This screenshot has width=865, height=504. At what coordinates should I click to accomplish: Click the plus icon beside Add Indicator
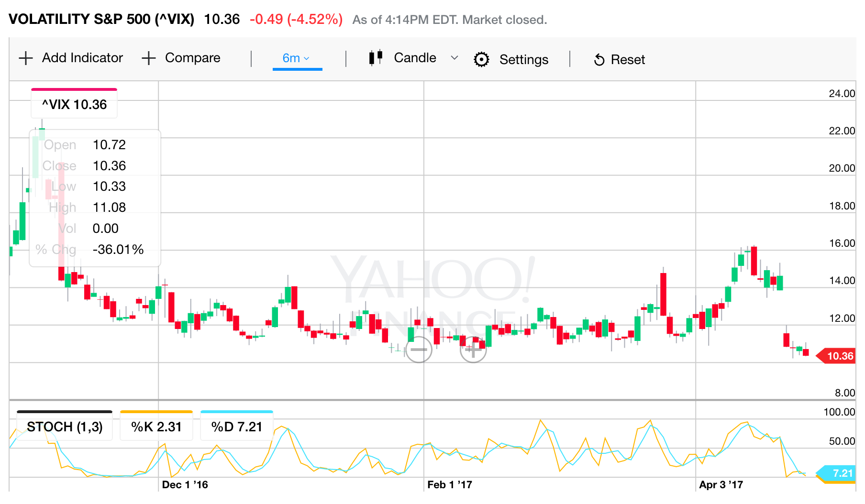(x=26, y=58)
